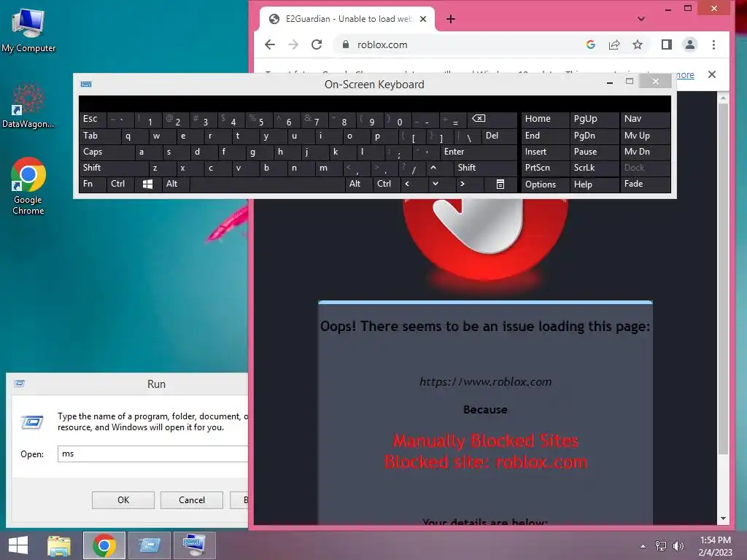The height and width of the screenshot is (560, 747).
Task: Open the DataWagon desktop shortcut
Action: 28,106
